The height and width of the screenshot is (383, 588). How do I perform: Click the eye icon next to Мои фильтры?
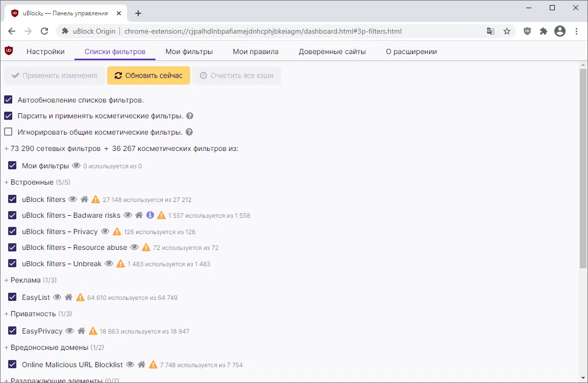pyautogui.click(x=76, y=165)
